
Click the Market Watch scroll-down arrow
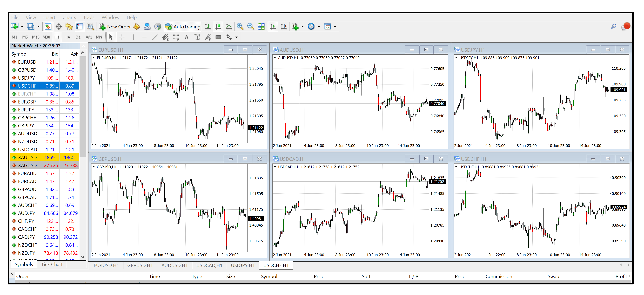click(83, 257)
